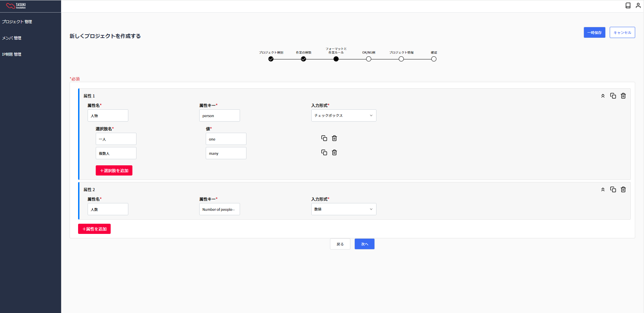
Task: Edit 属性名 field containing 人物
Action: [108, 115]
